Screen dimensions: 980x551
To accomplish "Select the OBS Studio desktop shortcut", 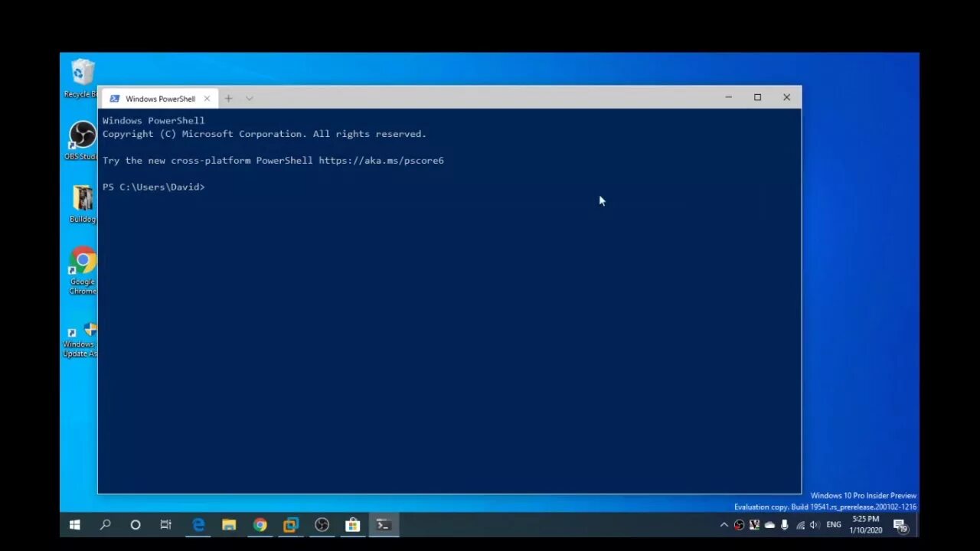I will pyautogui.click(x=80, y=141).
